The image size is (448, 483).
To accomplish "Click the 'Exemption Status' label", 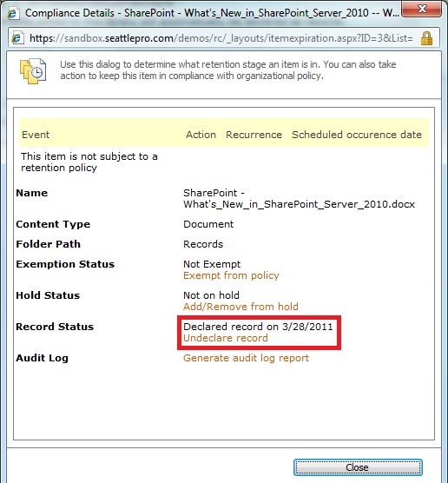I will point(65,264).
